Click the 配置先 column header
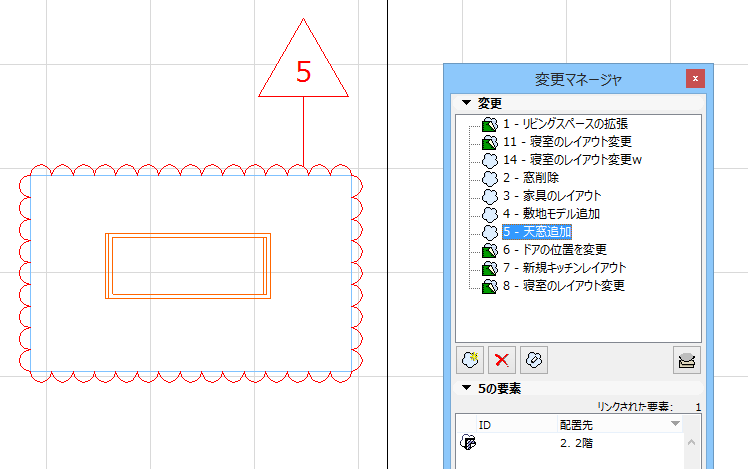 click(620, 425)
